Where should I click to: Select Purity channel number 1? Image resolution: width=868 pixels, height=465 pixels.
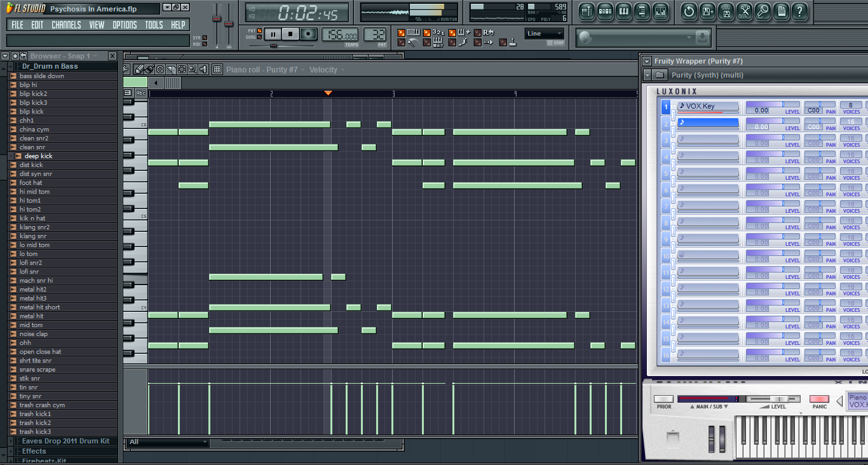coord(666,107)
